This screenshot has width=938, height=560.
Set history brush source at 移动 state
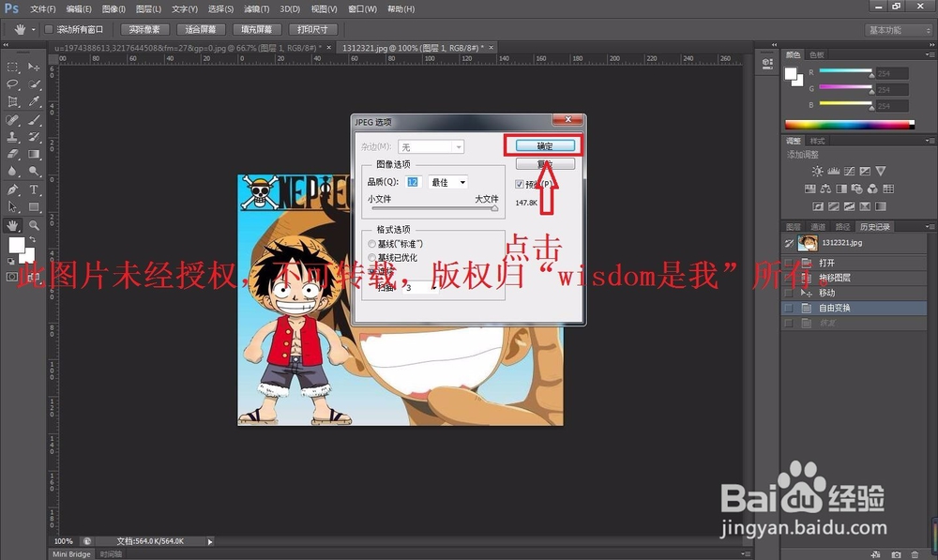click(789, 294)
